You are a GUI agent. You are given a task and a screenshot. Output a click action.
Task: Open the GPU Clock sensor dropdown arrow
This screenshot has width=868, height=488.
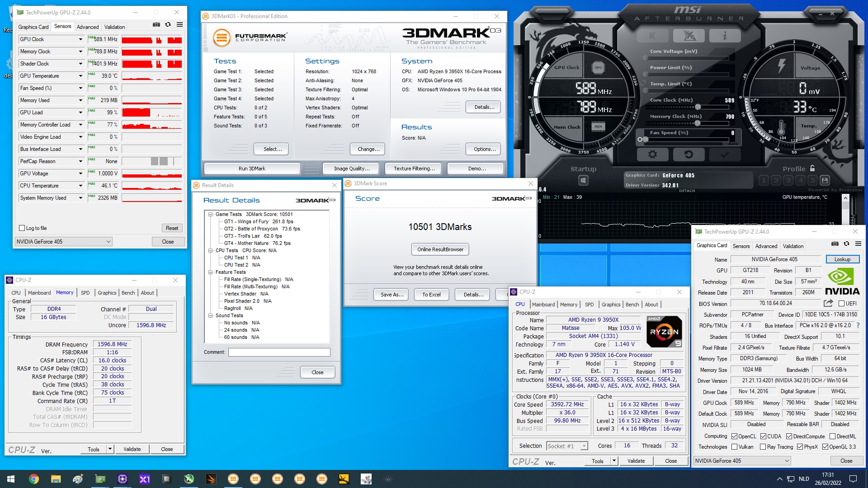[81, 39]
